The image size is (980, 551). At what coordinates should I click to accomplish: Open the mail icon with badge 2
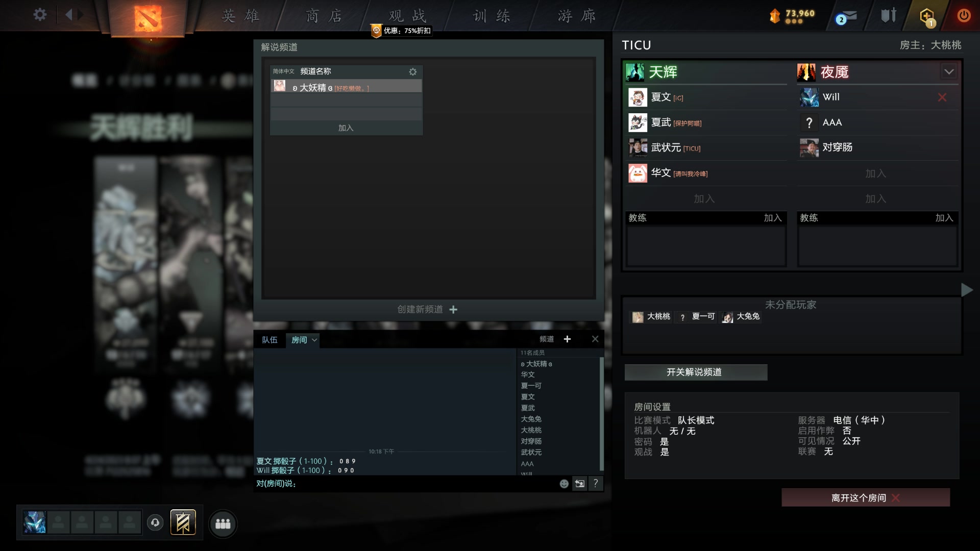tap(847, 17)
